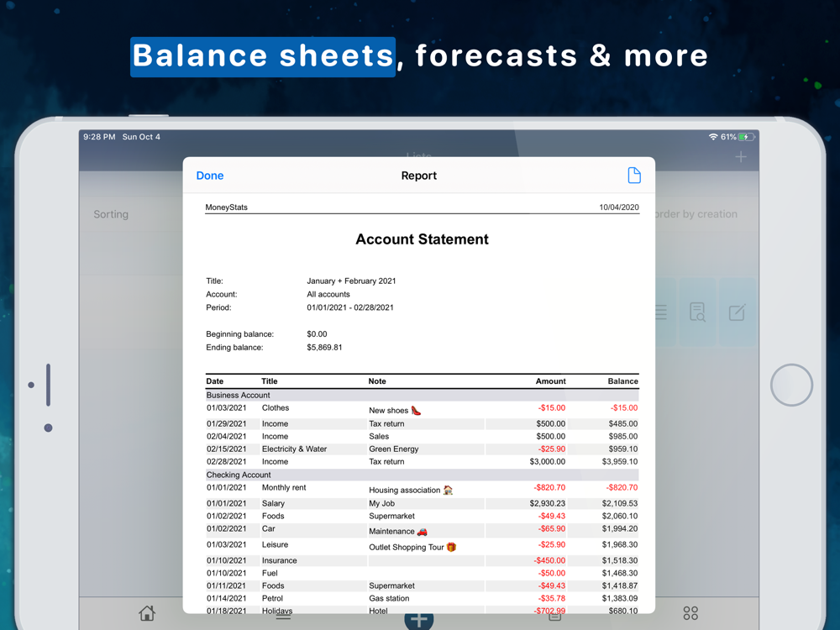Viewport: 840px width, 630px height.
Task: Tap the plus icon in top bar behind report
Action: point(741,157)
